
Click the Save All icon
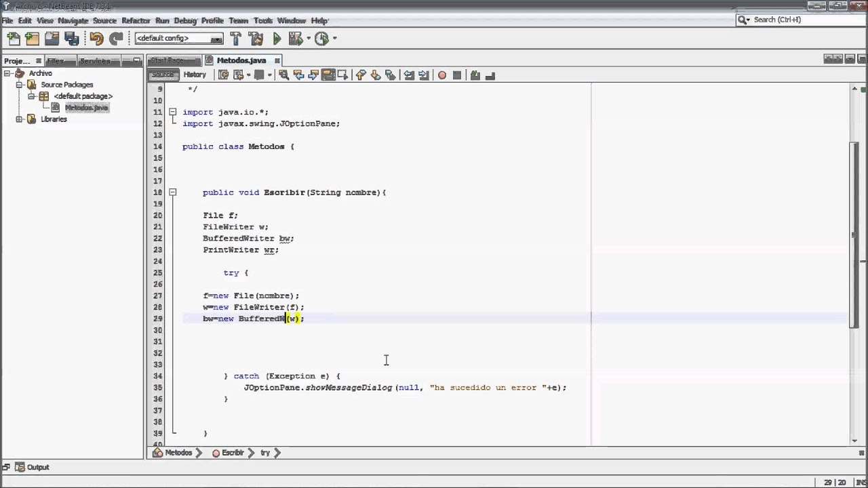click(x=71, y=39)
